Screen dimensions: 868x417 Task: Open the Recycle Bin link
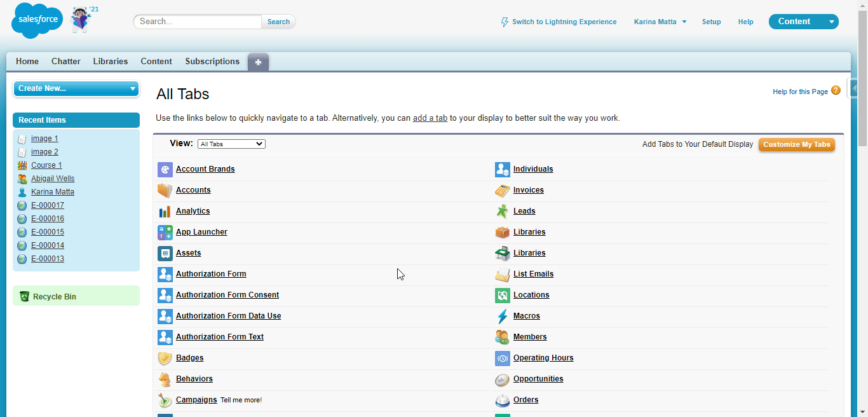coord(55,297)
